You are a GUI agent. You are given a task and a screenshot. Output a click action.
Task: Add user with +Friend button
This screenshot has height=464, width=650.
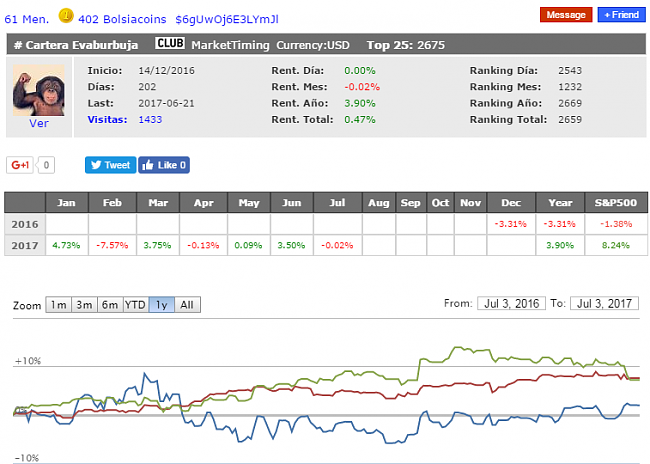coord(621,15)
